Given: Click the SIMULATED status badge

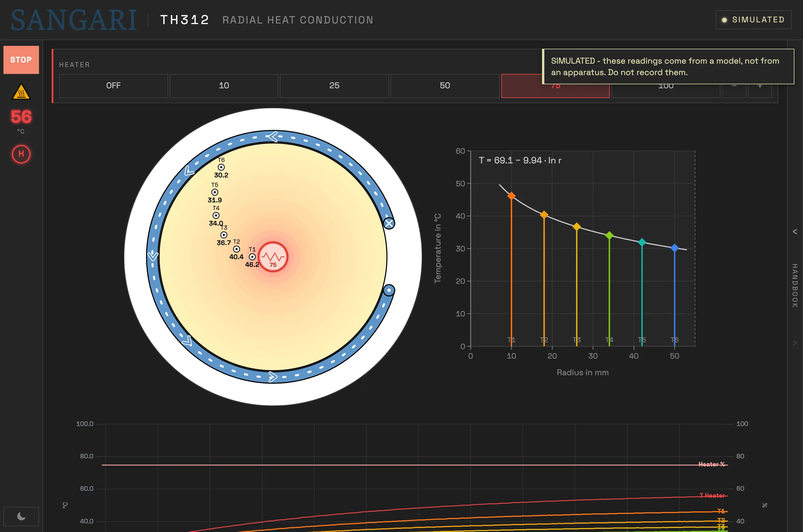Looking at the screenshot, I should click(753, 20).
